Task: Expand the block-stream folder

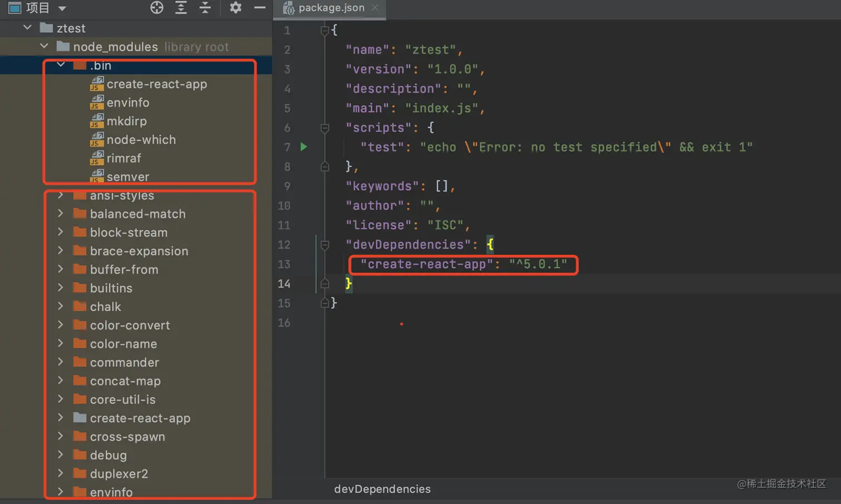Action: coord(61,232)
